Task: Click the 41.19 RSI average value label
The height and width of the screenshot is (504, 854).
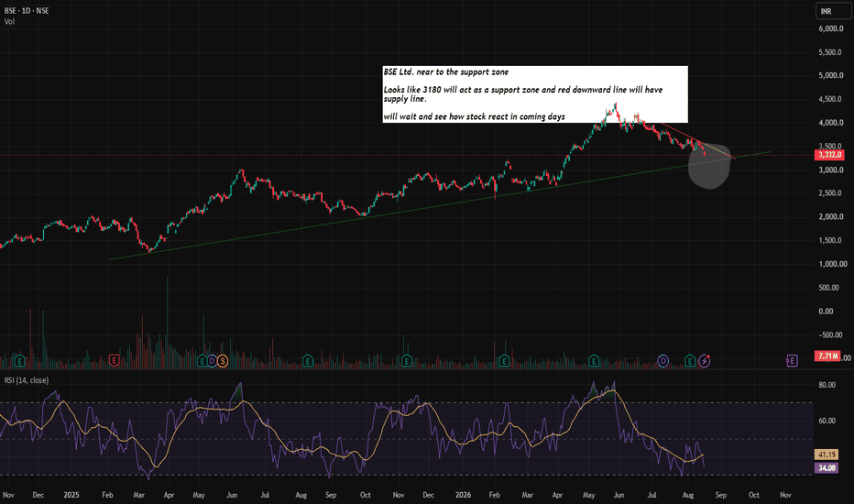Action: [827, 455]
